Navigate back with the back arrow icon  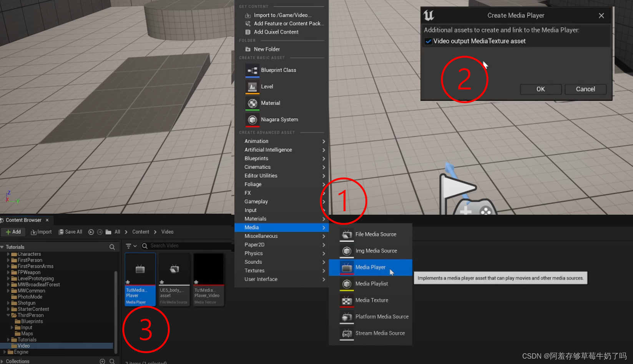pyautogui.click(x=91, y=232)
